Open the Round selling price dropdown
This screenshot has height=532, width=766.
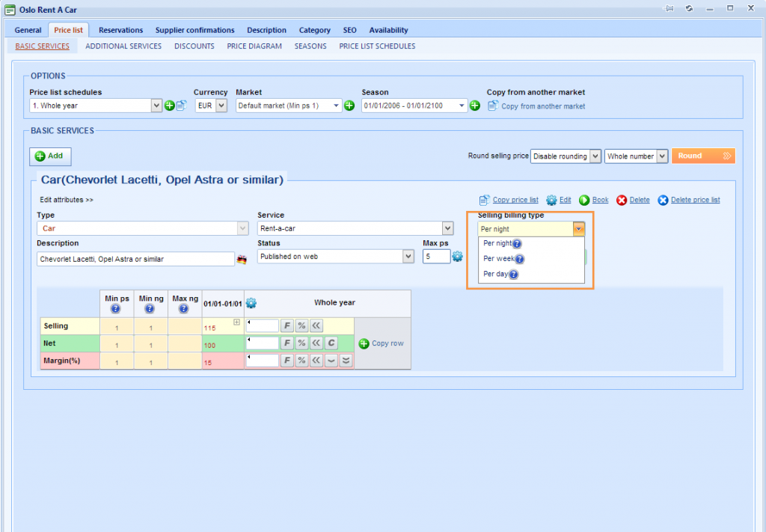(566, 156)
